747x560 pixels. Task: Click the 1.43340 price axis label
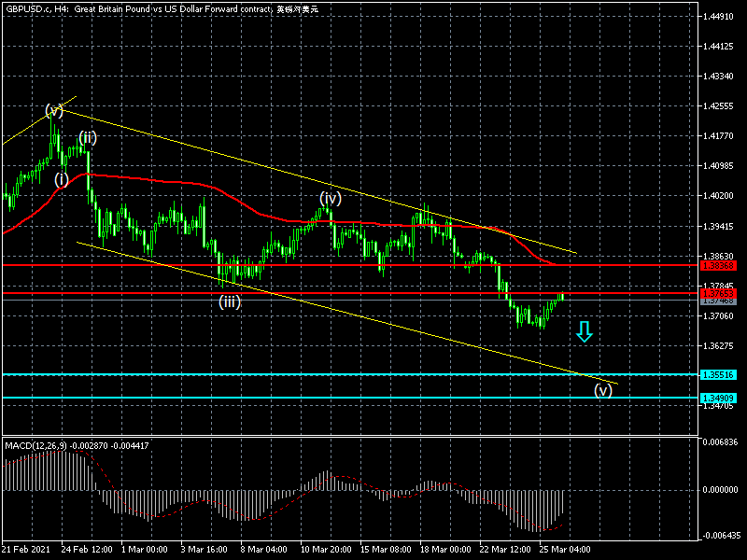(x=718, y=77)
